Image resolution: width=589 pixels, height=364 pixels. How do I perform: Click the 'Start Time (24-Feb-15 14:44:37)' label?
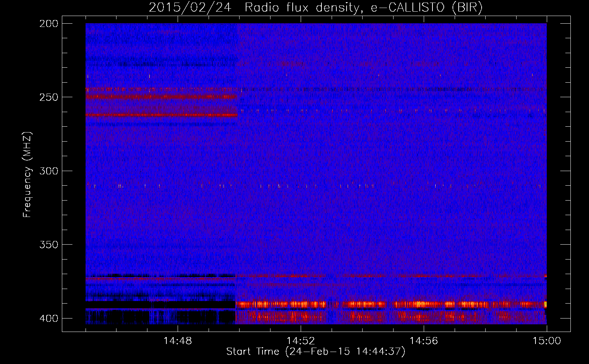pos(316,352)
